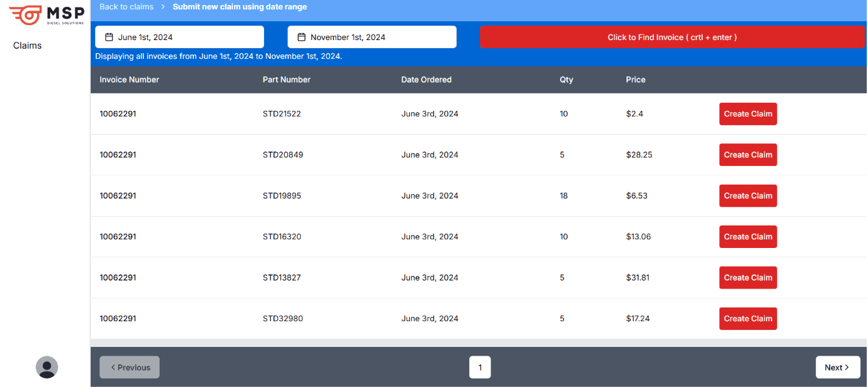This screenshot has height=387, width=868.
Task: Select page 1 in pagination
Action: point(480,368)
